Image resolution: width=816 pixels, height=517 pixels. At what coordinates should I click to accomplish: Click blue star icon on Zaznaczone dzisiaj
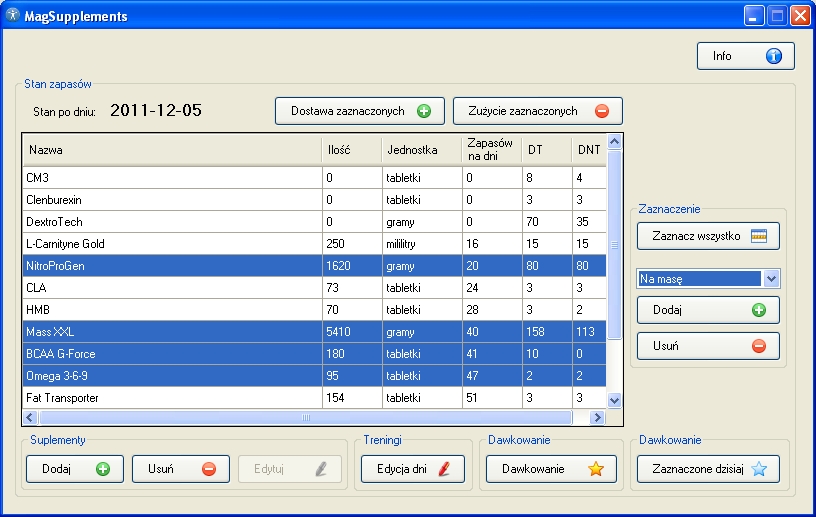point(759,469)
